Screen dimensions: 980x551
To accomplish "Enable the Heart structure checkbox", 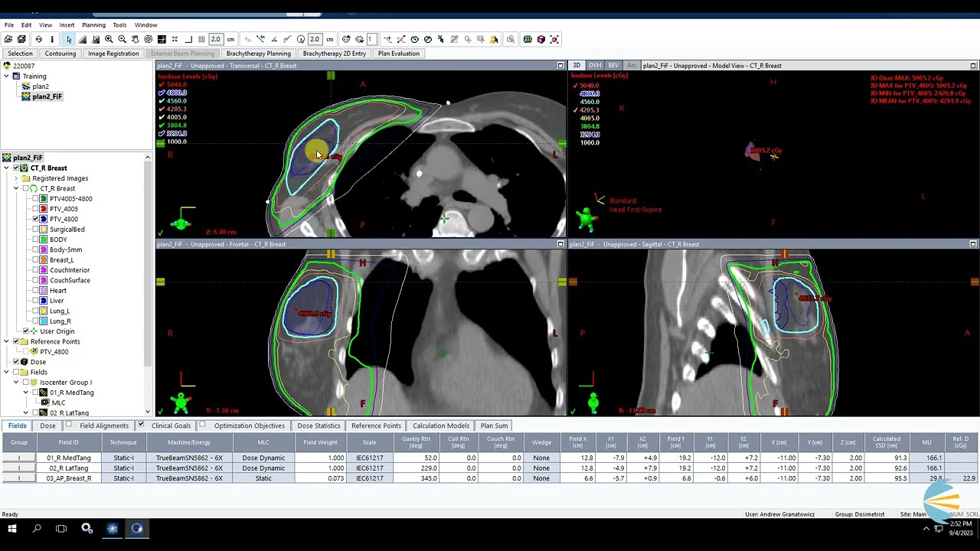I will (x=35, y=291).
